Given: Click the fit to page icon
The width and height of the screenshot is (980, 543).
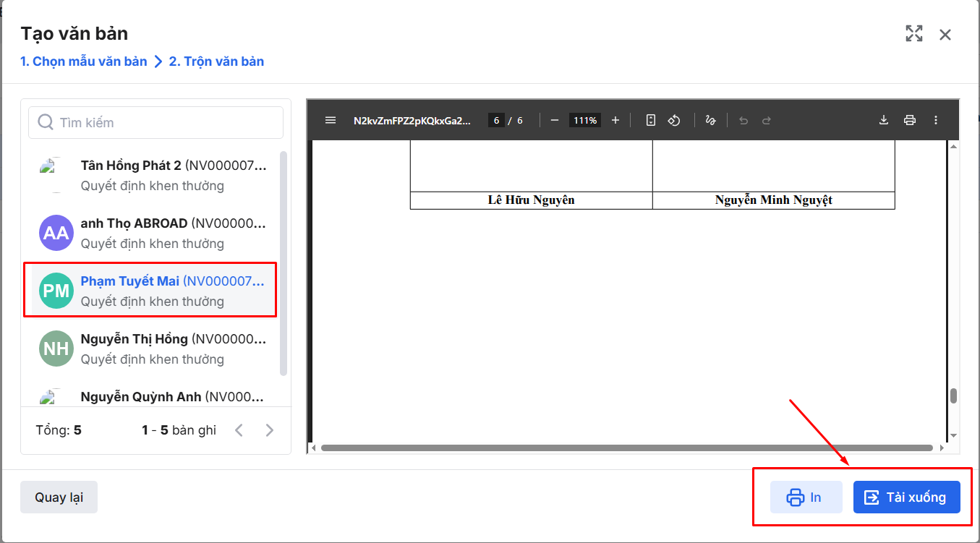Looking at the screenshot, I should [651, 120].
